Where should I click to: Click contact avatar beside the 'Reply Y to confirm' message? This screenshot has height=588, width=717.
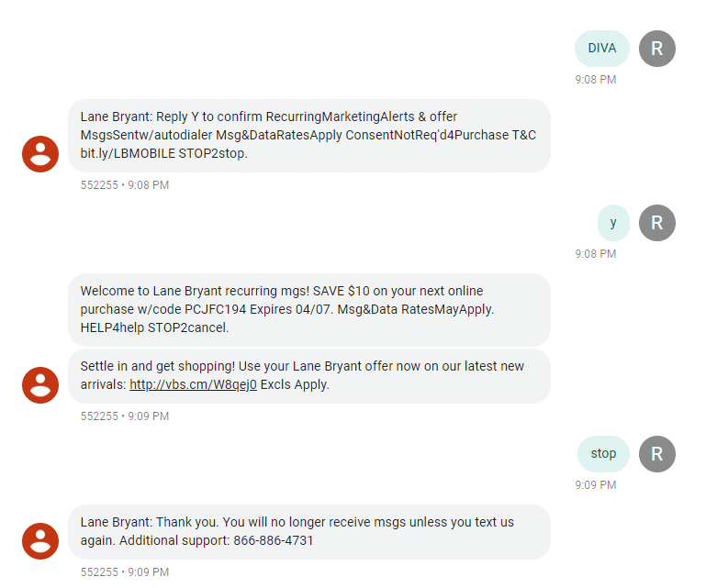point(40,154)
